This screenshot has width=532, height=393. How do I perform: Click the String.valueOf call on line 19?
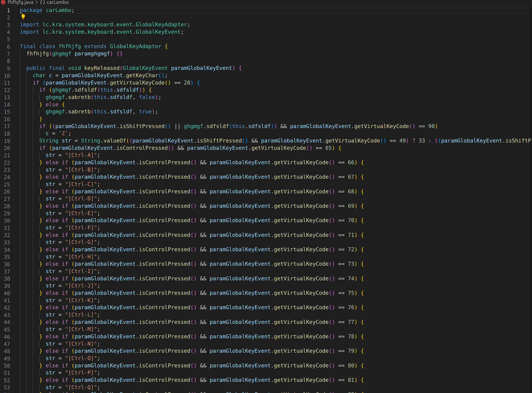(114, 141)
